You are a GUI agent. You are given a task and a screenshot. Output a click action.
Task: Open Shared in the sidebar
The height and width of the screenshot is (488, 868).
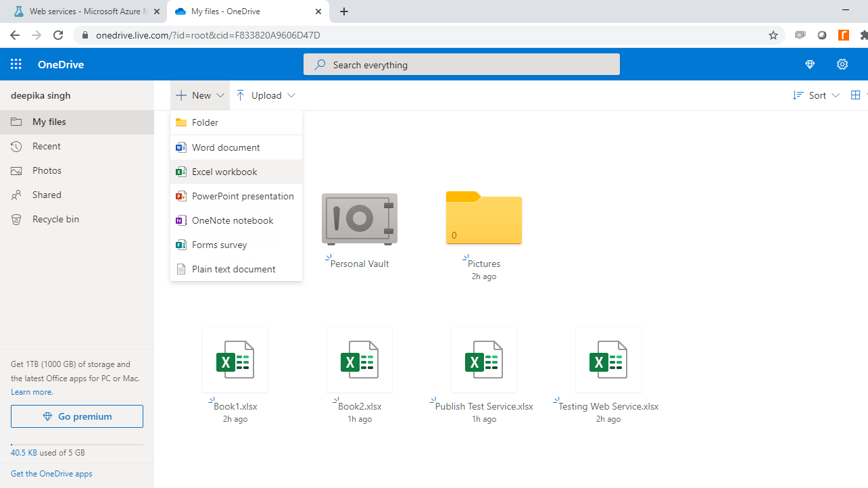click(x=77, y=195)
